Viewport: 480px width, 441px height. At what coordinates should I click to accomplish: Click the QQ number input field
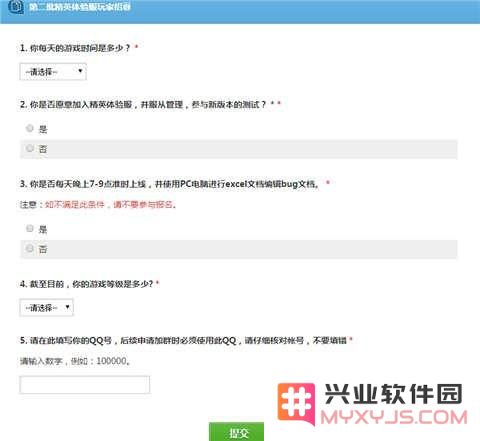(85, 385)
